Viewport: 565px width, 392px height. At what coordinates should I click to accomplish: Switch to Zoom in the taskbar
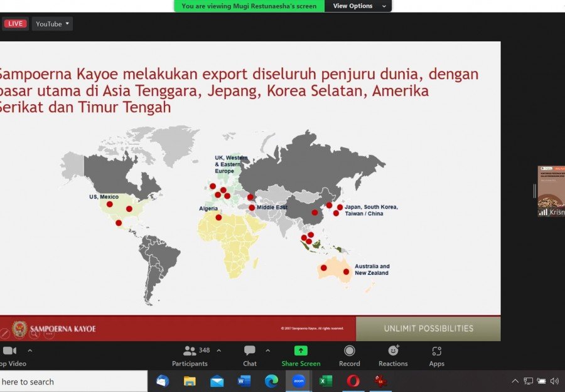click(299, 381)
